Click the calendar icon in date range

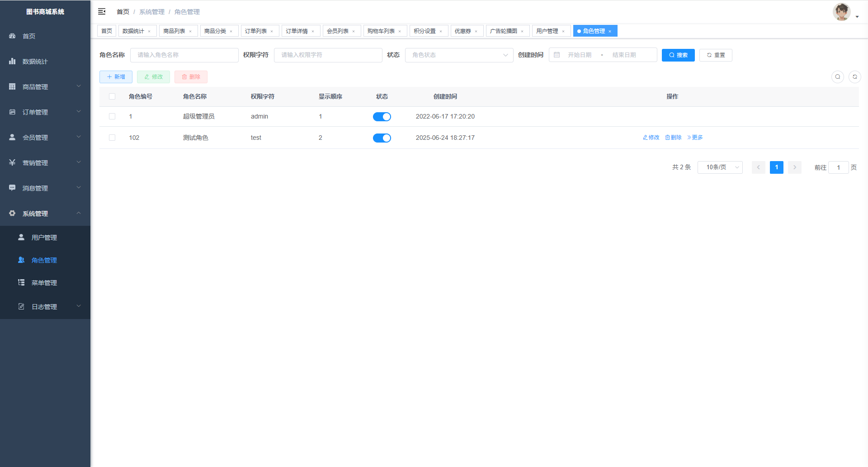557,55
